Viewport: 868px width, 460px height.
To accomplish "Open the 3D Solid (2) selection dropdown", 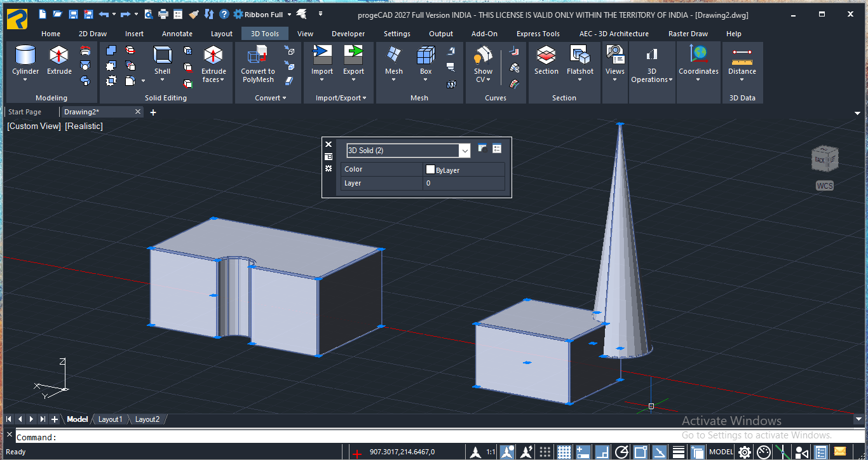I will click(x=465, y=151).
